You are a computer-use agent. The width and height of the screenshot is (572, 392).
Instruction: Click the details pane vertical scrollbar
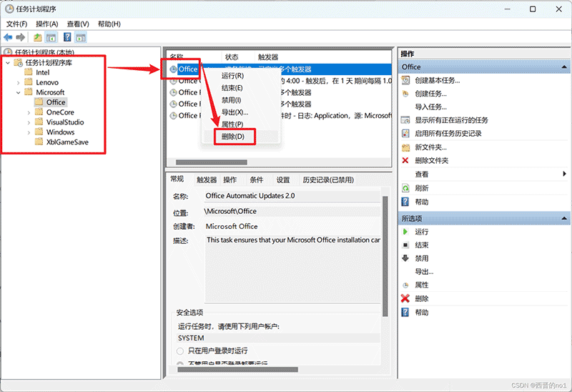(x=385, y=256)
